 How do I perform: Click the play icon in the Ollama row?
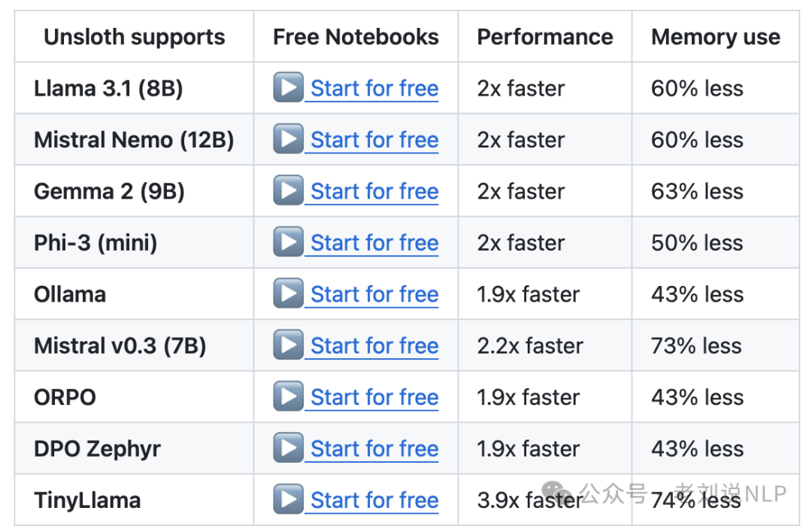289,293
